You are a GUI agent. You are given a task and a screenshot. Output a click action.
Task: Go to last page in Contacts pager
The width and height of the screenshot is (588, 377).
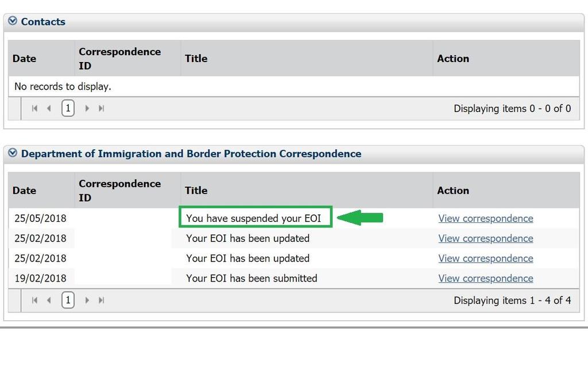[101, 108]
